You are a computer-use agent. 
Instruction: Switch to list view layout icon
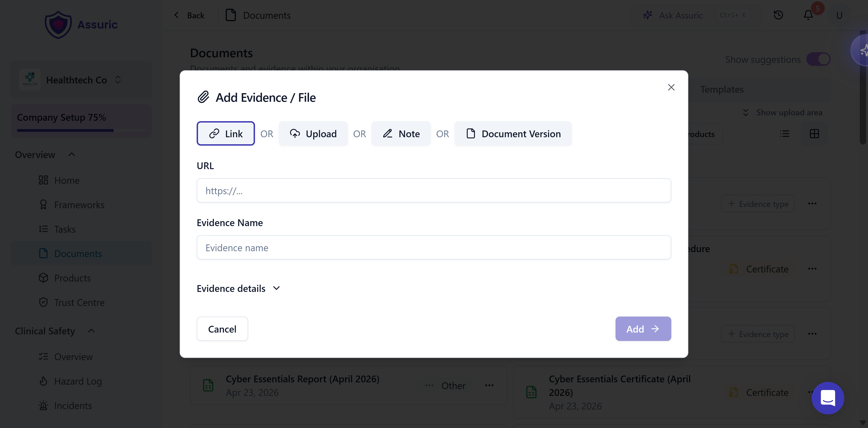point(784,134)
